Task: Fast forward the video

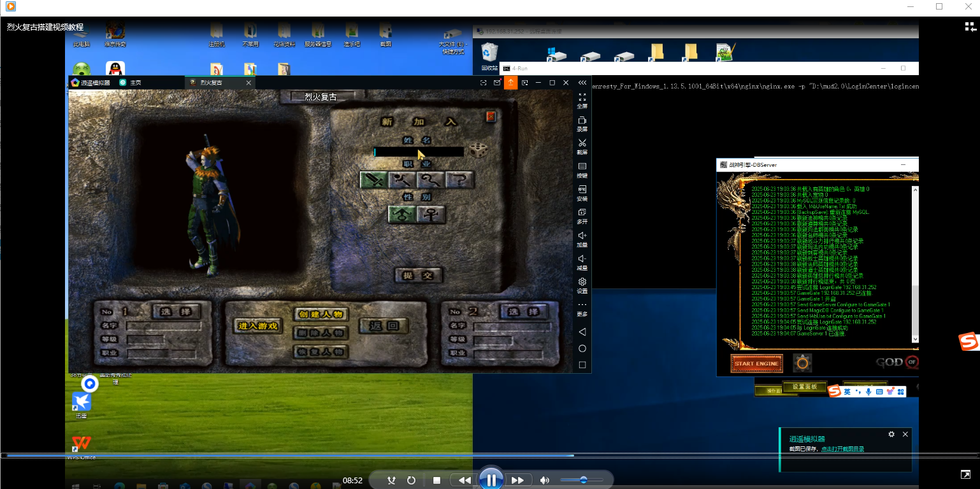Action: pyautogui.click(x=518, y=480)
